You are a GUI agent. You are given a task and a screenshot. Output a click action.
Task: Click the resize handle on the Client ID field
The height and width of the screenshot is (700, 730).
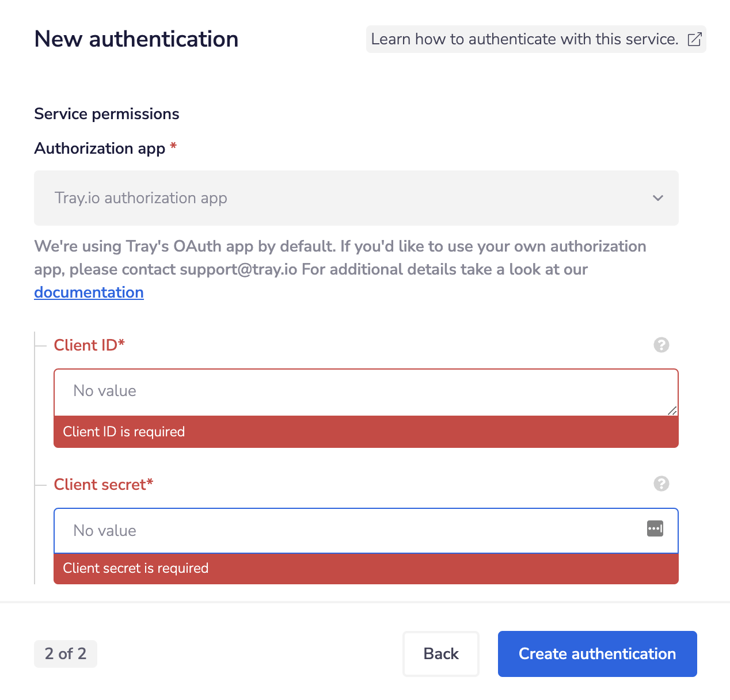[672, 410]
